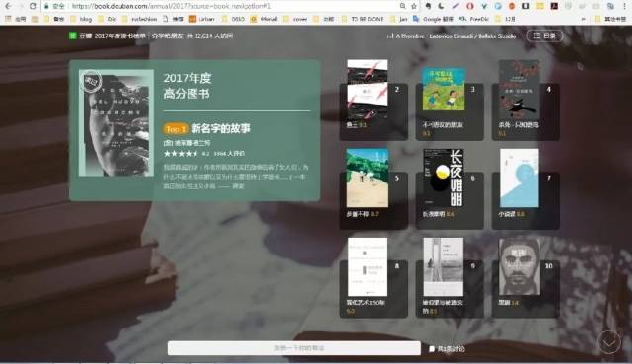Open the Apps shortcut in bookmarks bar
Screen dimensions: 632x364
(16, 19)
